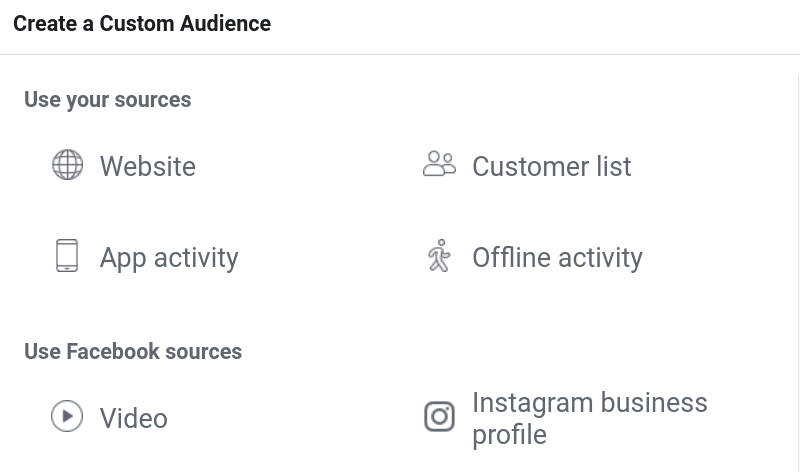800x472 pixels.
Task: Select the play circle Video icon
Action: pos(67,416)
